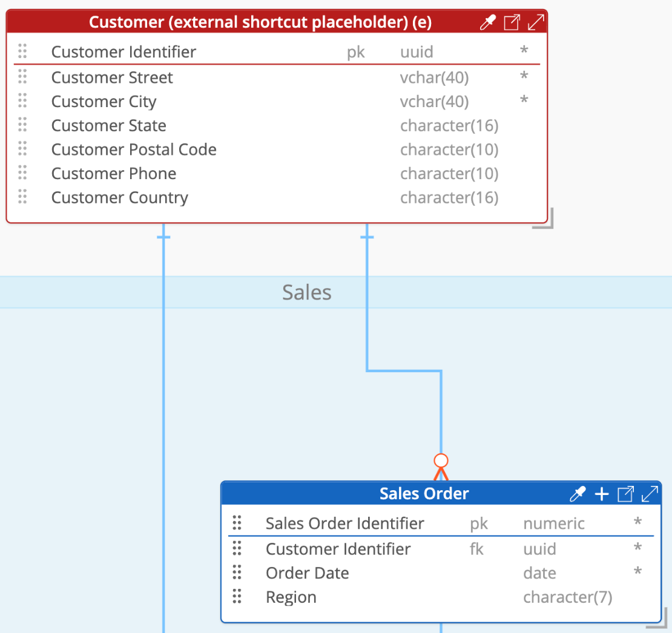Expand the Customer table to full size
This screenshot has width=672, height=633.
(535, 22)
